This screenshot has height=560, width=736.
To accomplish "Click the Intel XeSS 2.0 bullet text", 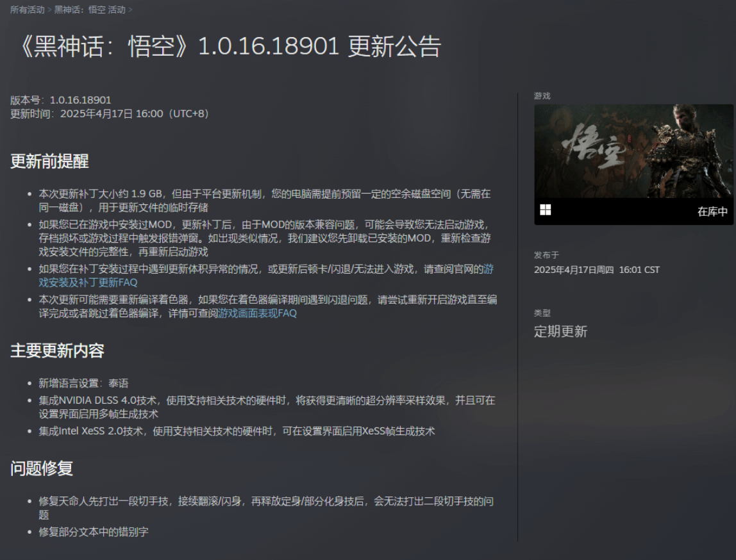I will click(237, 431).
